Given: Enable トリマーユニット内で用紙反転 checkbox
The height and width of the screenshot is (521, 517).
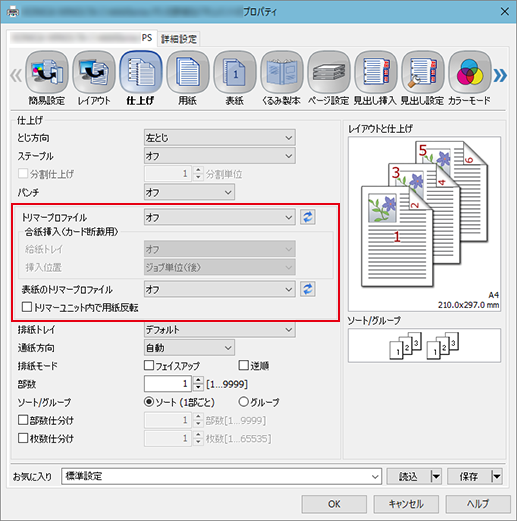Looking at the screenshot, I should 27,307.
